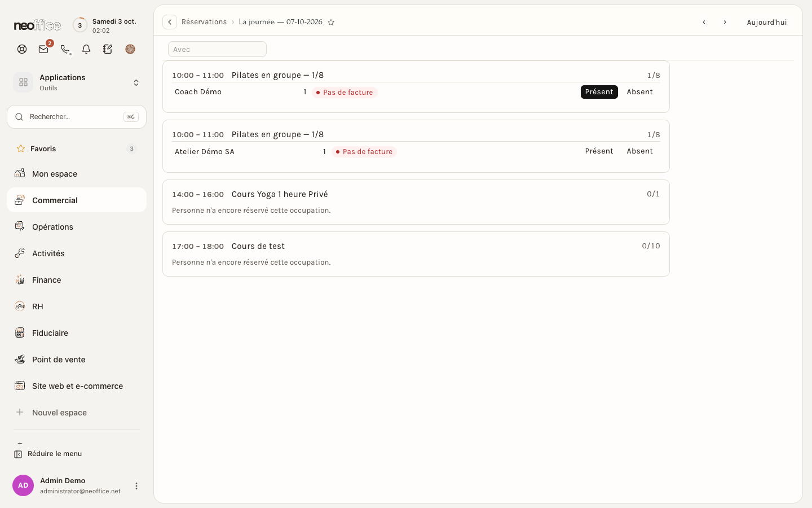The image size is (812, 508).
Task: Open the Cours de test entry
Action: [x=416, y=254]
